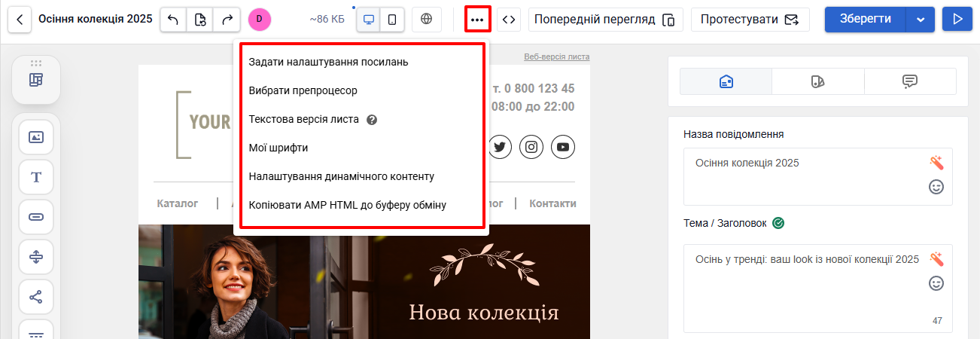Click Протестувати button
This screenshot has width=980, height=339.
pos(750,20)
